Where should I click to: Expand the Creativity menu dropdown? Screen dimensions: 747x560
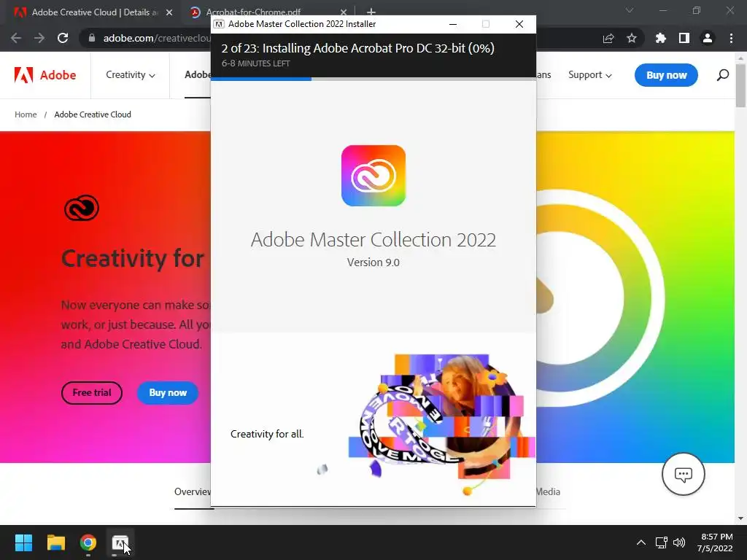tap(130, 75)
